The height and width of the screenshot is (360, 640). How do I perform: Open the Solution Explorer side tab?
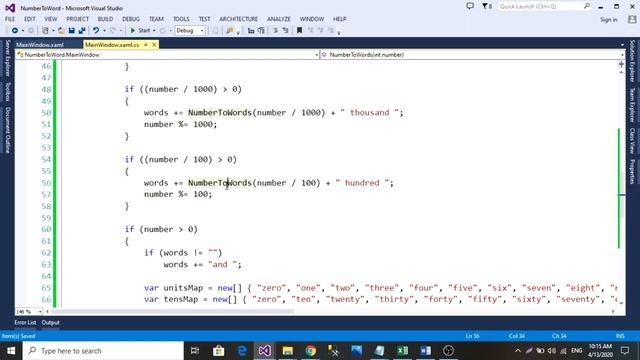tap(632, 61)
